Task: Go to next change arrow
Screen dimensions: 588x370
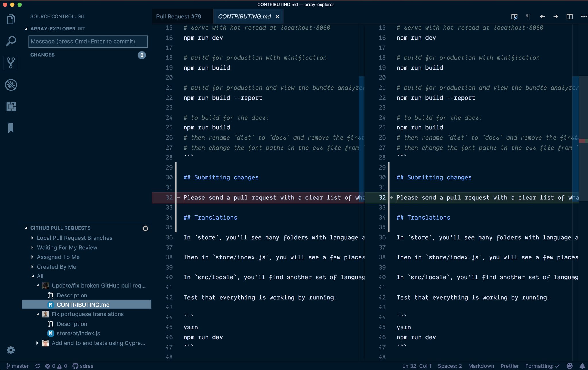Action: (556, 17)
